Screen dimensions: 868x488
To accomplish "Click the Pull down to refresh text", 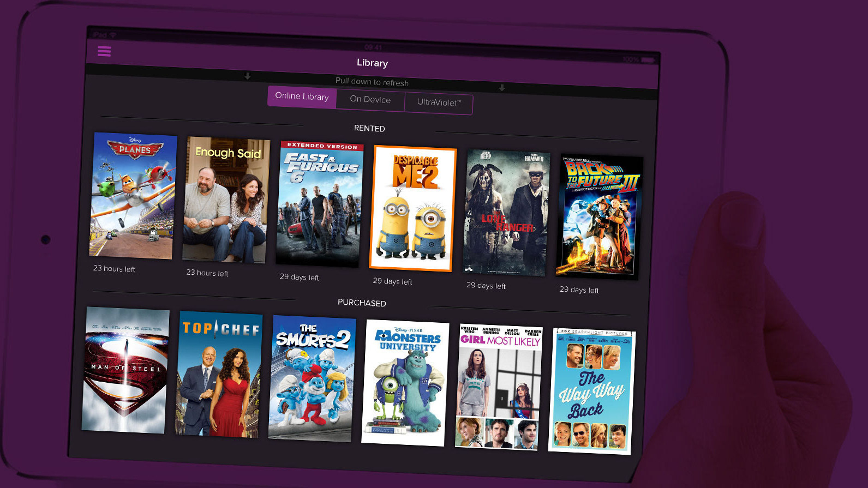I will coord(372,82).
